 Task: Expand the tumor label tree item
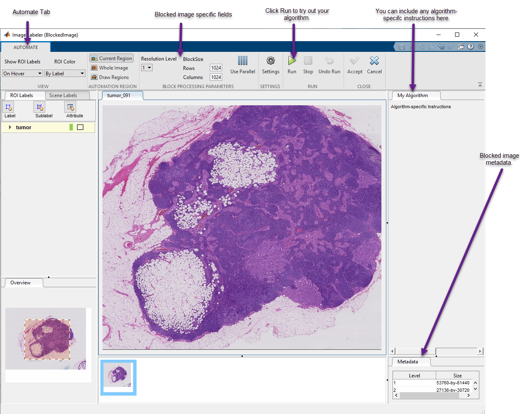pyautogui.click(x=10, y=128)
